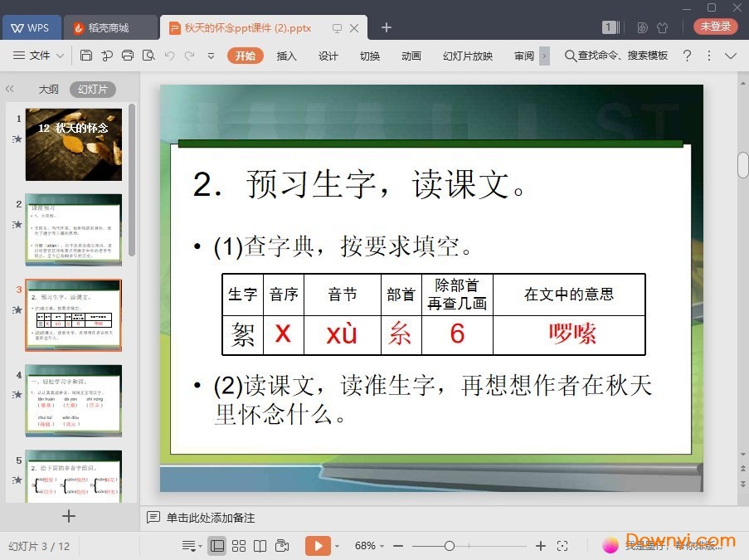The width and height of the screenshot is (749, 560).
Task: Open the zoom percentage 68% dropdown
Action: click(370, 546)
